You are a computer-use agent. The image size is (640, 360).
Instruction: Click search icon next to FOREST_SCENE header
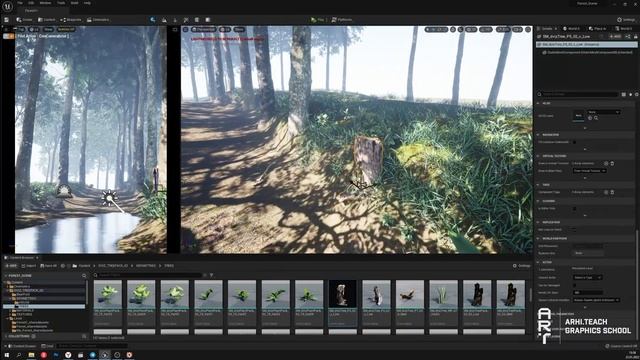coord(84,276)
